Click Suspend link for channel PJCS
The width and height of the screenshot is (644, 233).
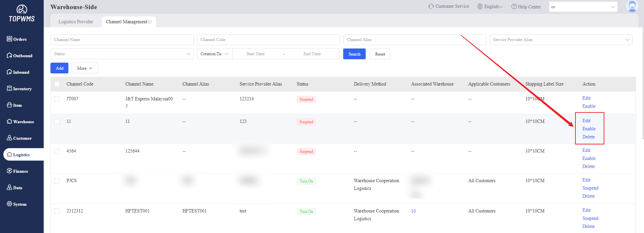click(x=590, y=188)
